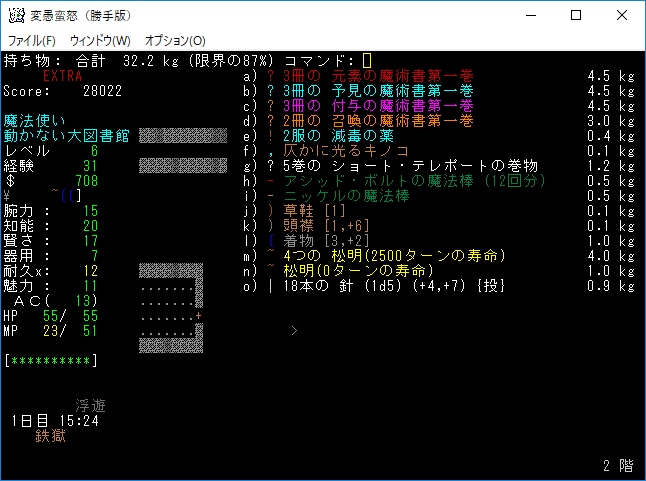Open the オプション(O) menu
The width and height of the screenshot is (646, 481).
tap(175, 40)
